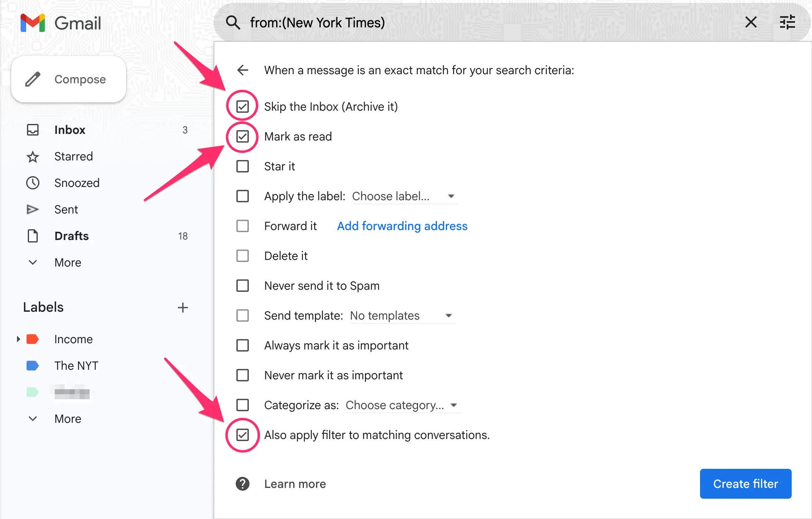Click the back arrow above filter options
The height and width of the screenshot is (519, 812).
pos(243,70)
